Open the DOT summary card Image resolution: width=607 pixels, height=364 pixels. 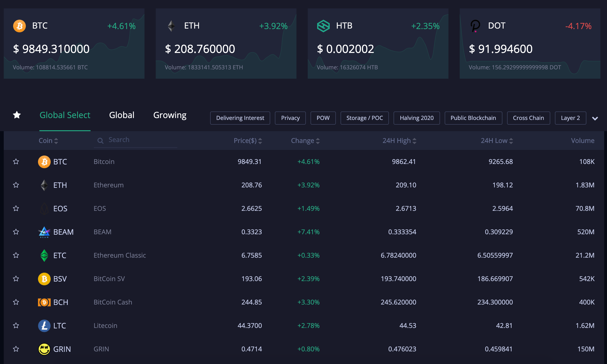pos(530,44)
